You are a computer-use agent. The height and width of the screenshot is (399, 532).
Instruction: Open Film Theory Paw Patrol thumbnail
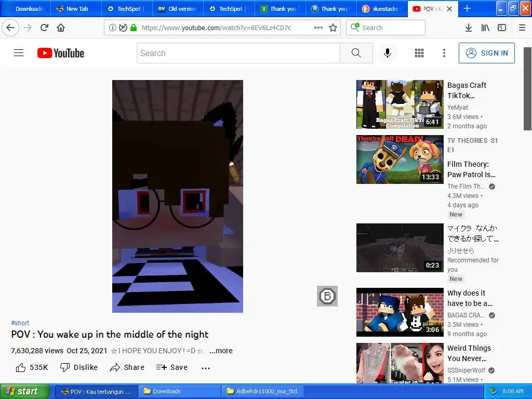(400, 159)
